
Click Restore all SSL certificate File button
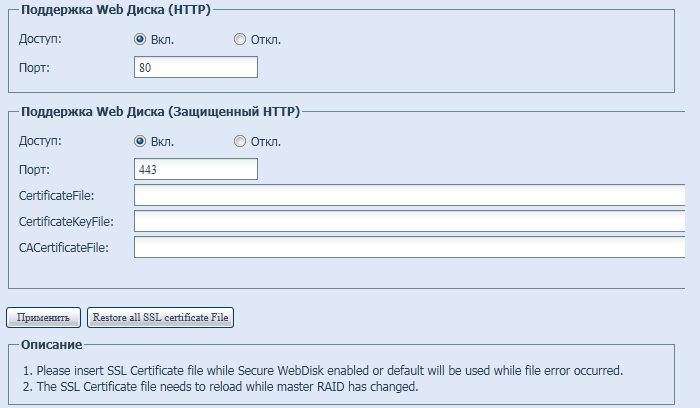coord(160,317)
